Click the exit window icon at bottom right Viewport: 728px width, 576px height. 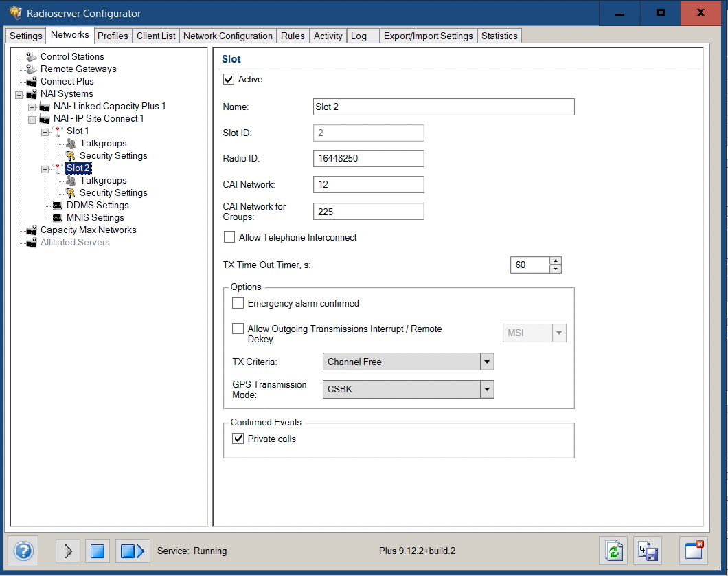click(x=694, y=551)
